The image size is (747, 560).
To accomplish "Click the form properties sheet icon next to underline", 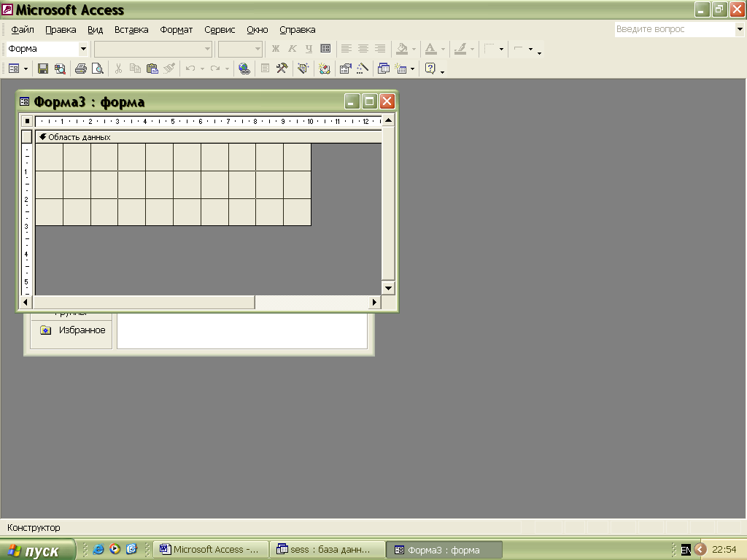I will click(x=325, y=49).
